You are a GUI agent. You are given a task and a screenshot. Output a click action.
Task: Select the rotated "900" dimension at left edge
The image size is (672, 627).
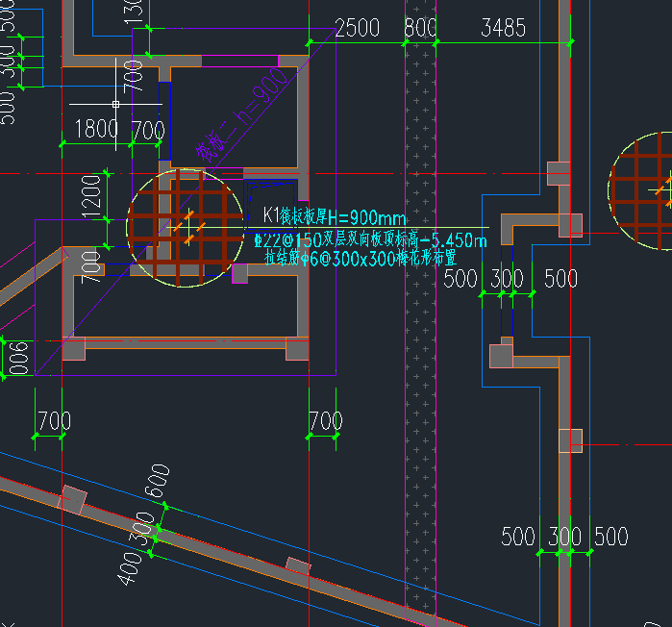click(x=18, y=359)
